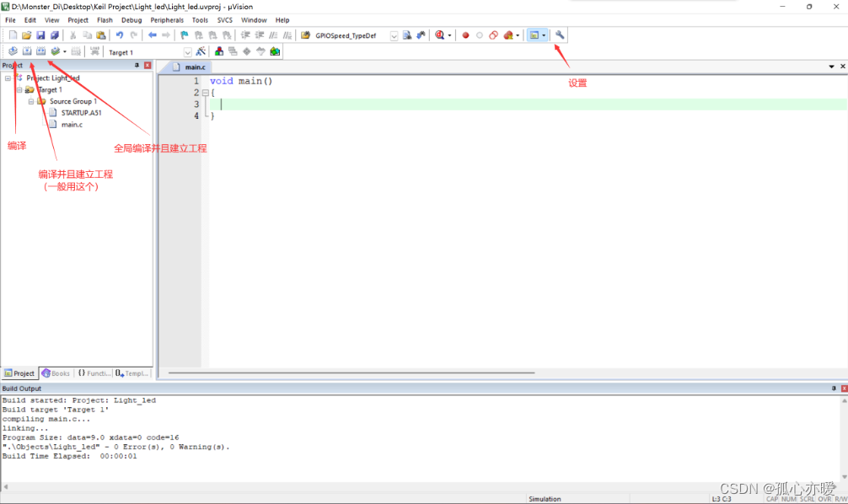Navigate backwards with the blue left arrow
The height and width of the screenshot is (504, 848).
point(153,35)
